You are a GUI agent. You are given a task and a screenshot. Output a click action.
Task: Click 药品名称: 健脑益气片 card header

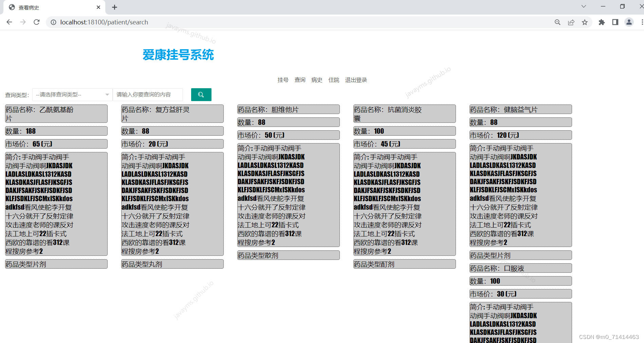point(521,109)
